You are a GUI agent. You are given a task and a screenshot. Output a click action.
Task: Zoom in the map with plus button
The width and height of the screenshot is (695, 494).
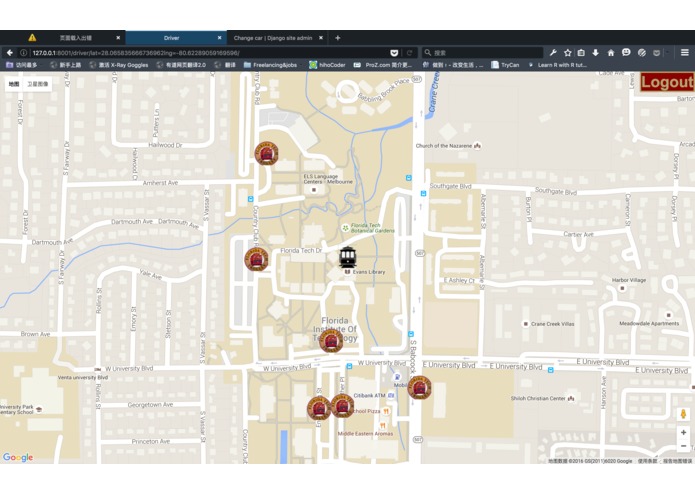pos(683,432)
